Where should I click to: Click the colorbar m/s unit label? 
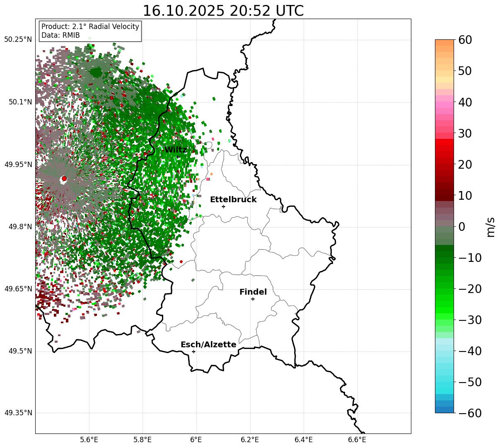[x=490, y=227]
